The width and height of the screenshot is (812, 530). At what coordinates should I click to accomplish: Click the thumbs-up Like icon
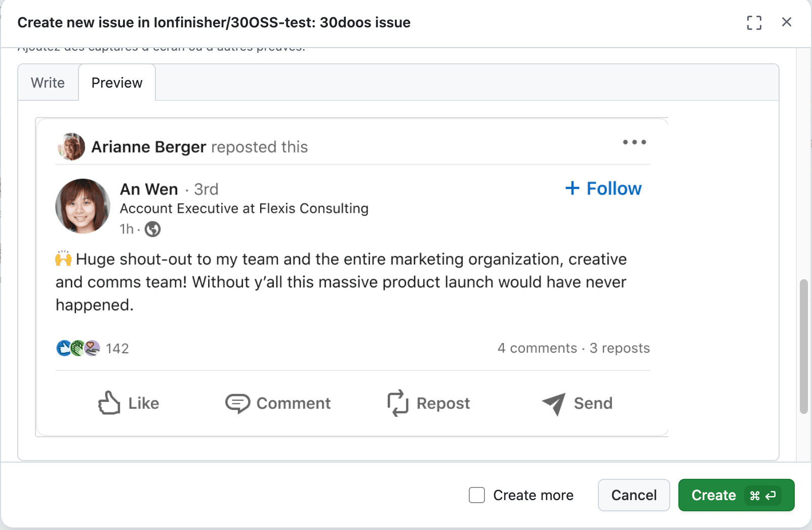pos(109,403)
